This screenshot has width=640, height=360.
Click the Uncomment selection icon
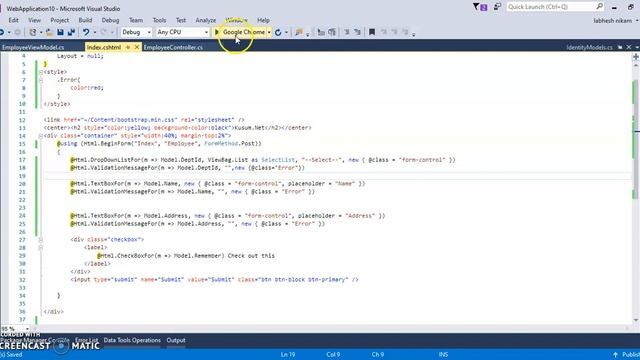coord(357,32)
